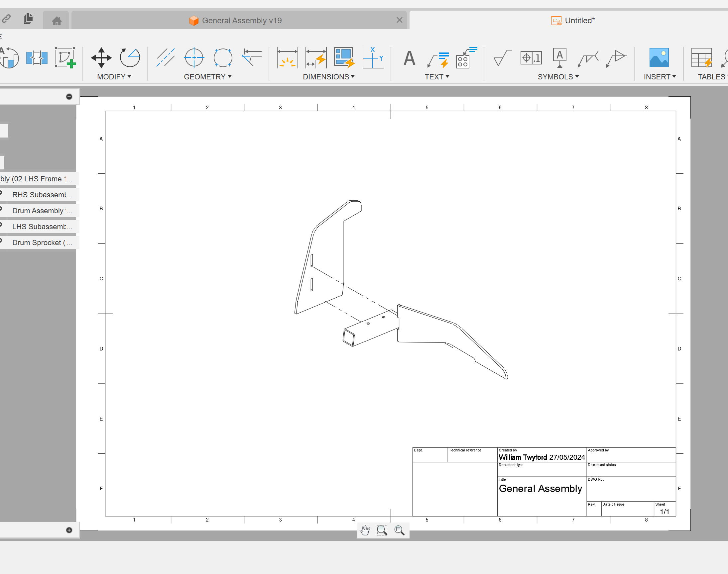Switch to the Untitled* drawing tab
This screenshot has height=574, width=728.
tap(573, 21)
